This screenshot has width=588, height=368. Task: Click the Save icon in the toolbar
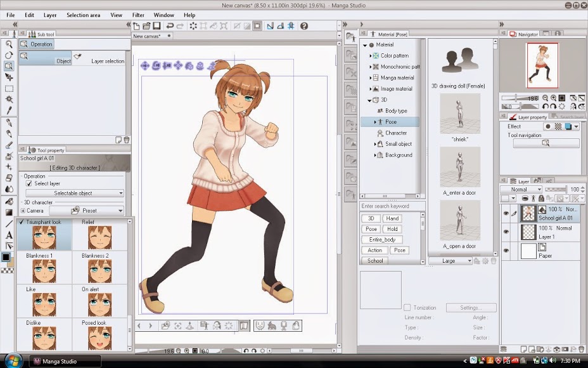point(157,26)
